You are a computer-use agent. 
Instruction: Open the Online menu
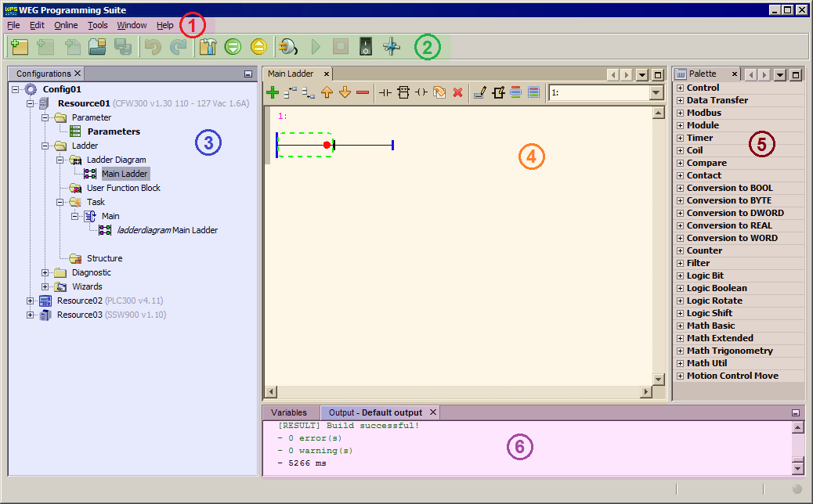tap(65, 25)
